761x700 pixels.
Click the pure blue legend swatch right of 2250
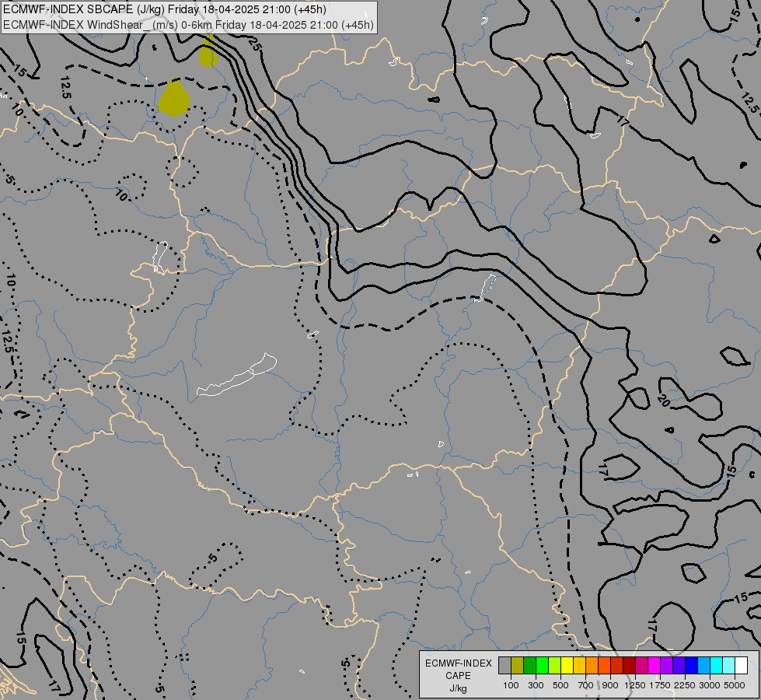pos(691,666)
